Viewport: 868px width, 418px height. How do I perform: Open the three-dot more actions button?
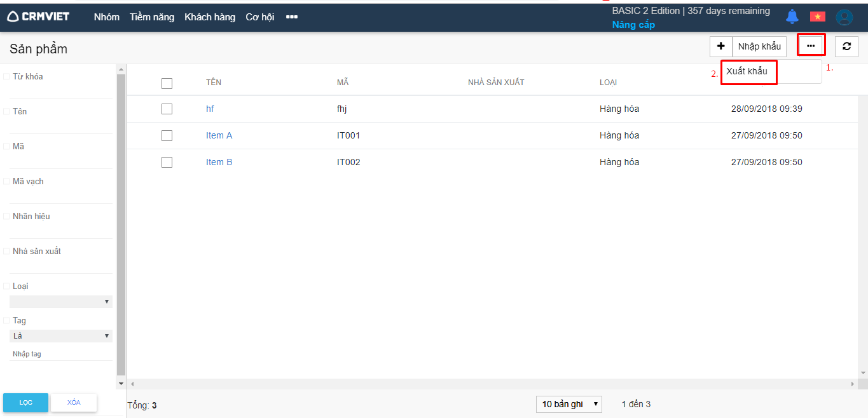[x=811, y=46]
